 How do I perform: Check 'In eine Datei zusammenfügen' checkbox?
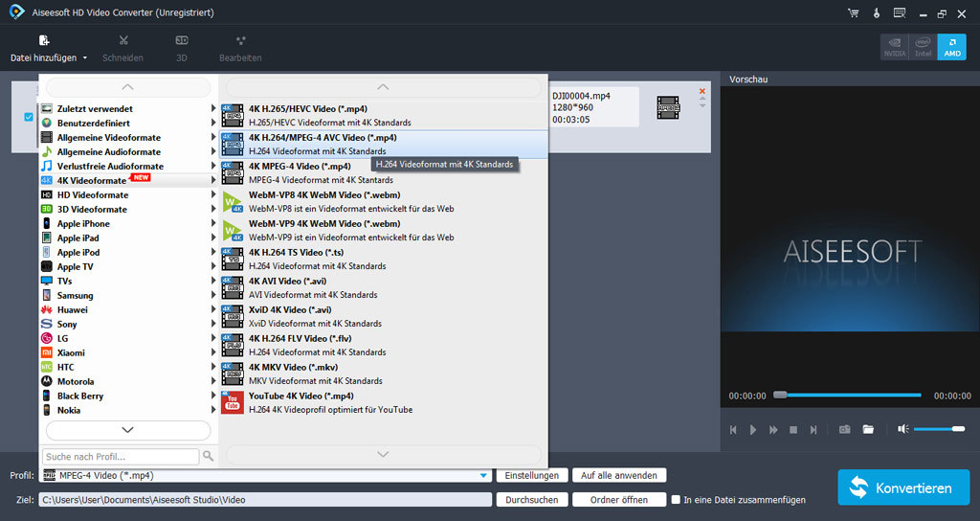point(676,499)
